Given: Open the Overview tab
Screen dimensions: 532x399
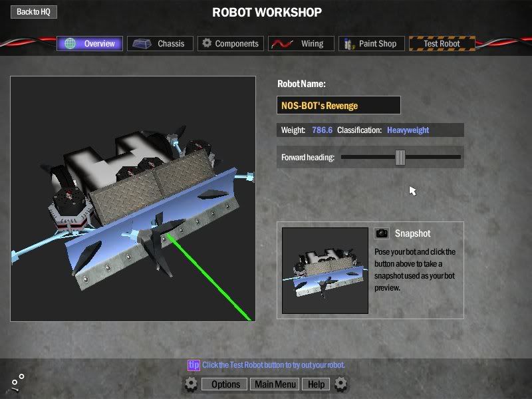Looking at the screenshot, I should pyautogui.click(x=90, y=44).
